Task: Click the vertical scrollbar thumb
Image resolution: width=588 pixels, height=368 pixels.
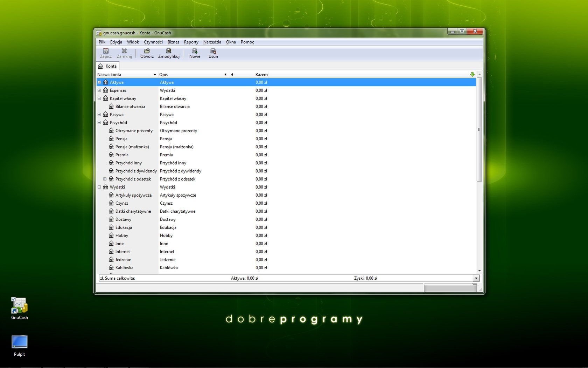Action: click(x=479, y=129)
